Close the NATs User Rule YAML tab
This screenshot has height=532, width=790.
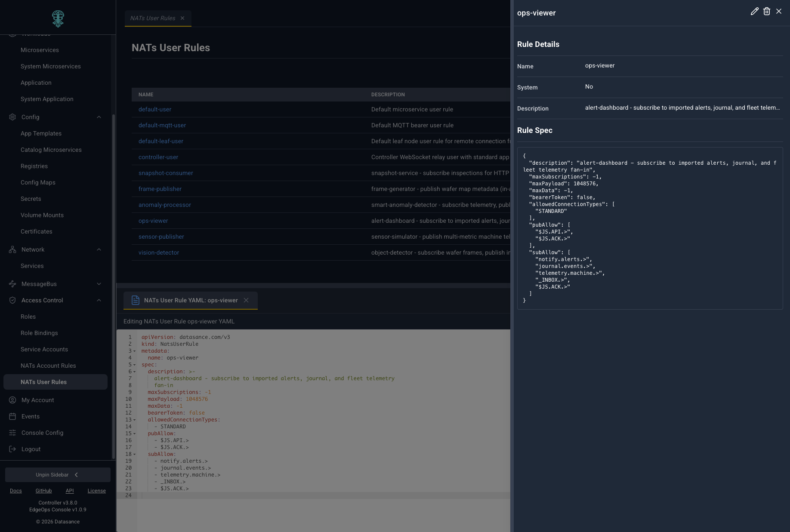246,300
